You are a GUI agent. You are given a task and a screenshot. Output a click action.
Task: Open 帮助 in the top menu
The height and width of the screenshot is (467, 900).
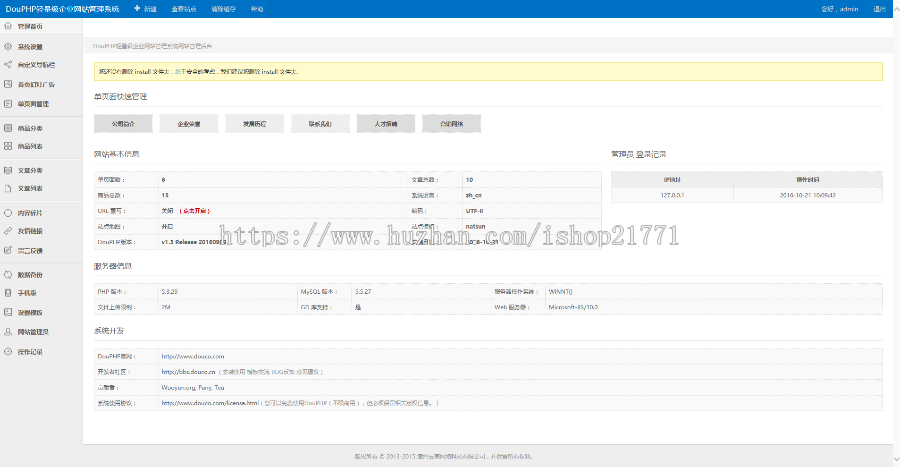[x=257, y=8]
